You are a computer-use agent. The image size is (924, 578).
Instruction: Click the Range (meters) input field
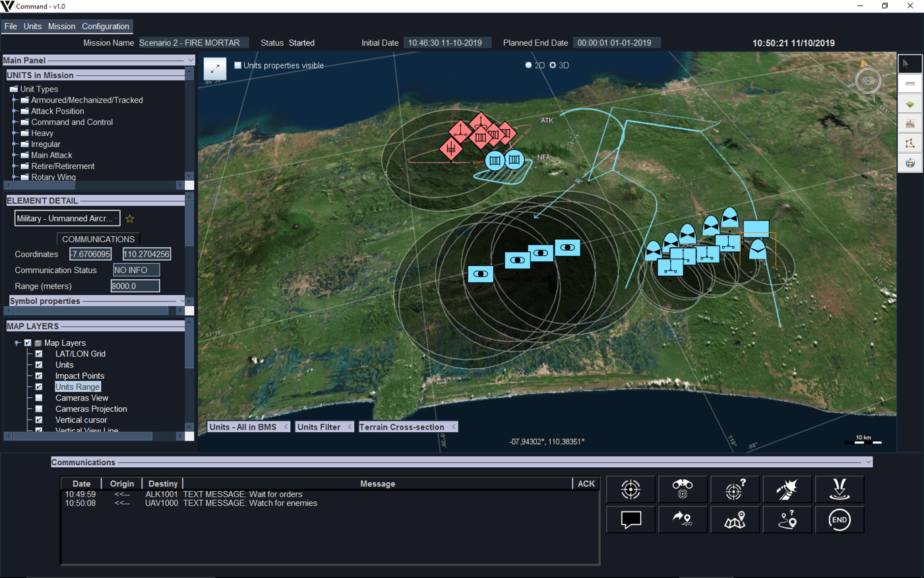(135, 286)
